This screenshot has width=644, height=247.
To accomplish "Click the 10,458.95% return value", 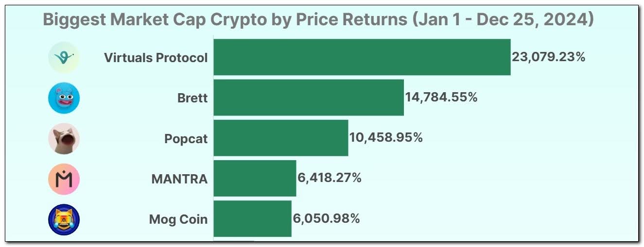I will [386, 138].
